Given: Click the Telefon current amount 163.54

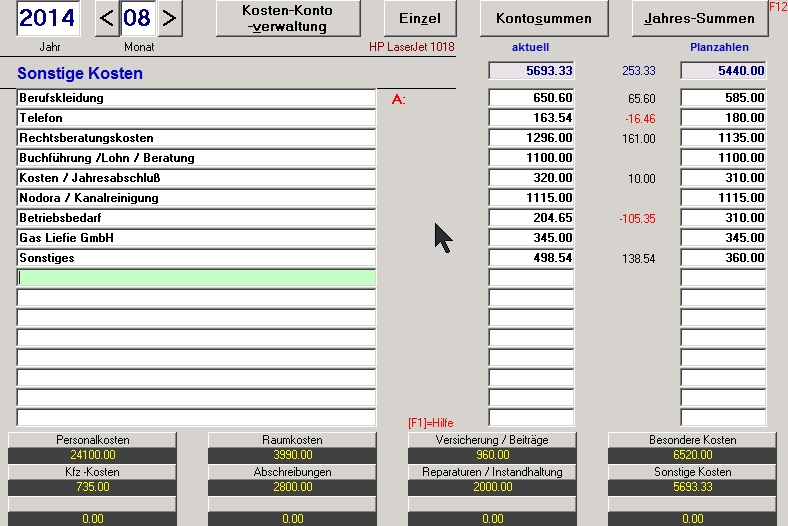Looking at the screenshot, I should 531,118.
